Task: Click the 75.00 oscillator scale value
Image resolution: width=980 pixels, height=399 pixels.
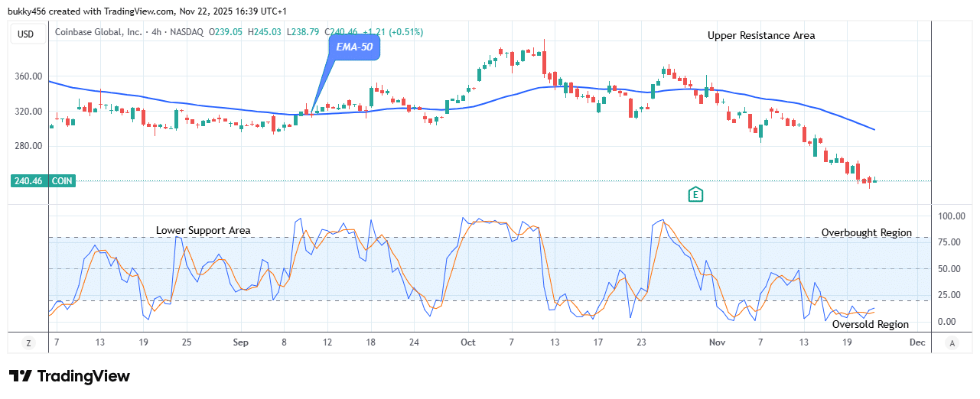Action: [951, 242]
